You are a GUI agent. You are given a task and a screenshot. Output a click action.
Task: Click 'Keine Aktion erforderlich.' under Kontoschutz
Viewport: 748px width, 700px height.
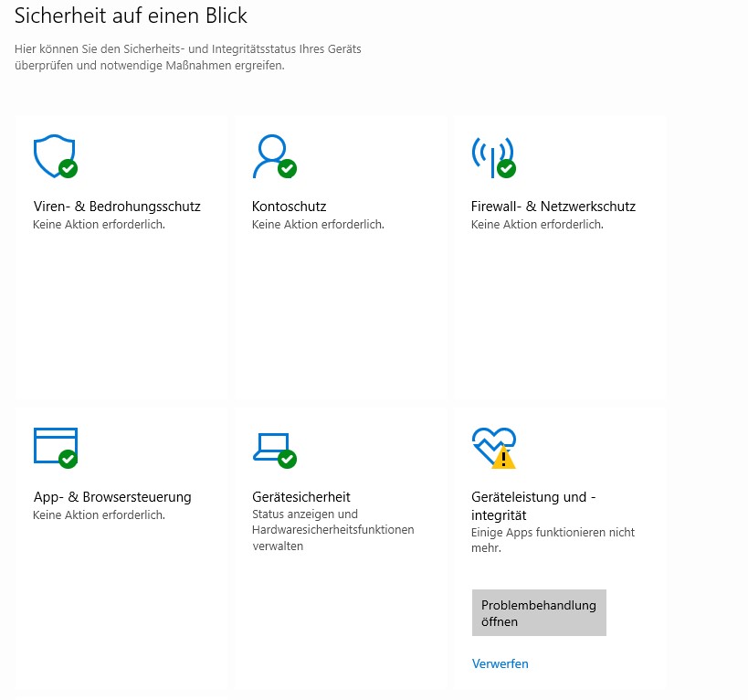[318, 224]
